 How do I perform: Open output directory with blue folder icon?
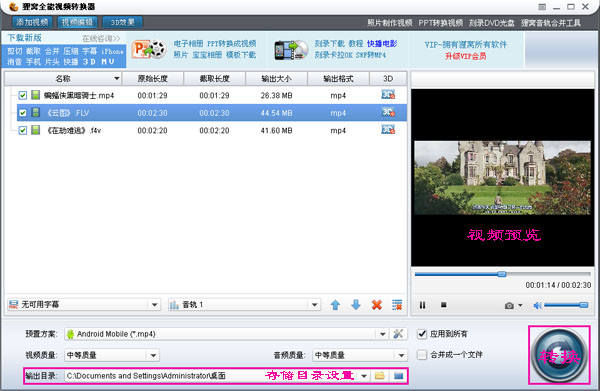tap(398, 376)
